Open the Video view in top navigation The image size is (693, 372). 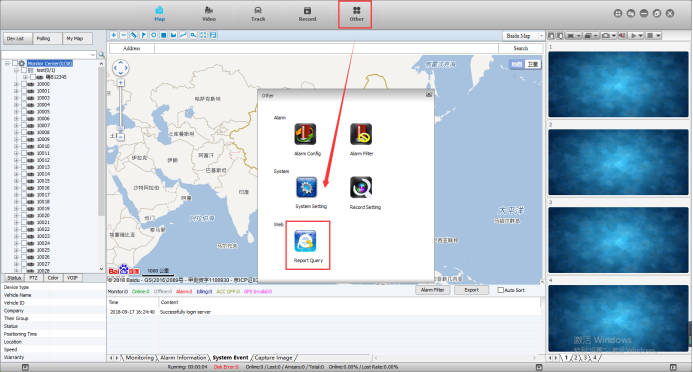coord(209,14)
